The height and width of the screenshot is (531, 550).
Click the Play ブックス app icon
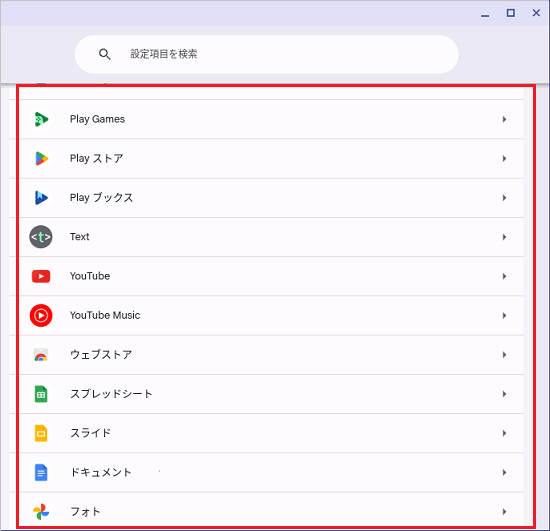coord(41,198)
